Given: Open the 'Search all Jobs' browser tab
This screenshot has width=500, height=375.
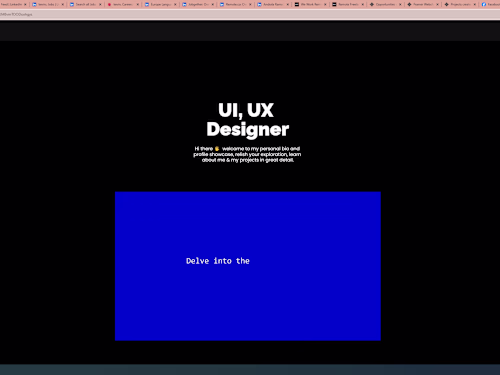Looking at the screenshot, I should pos(85,4).
